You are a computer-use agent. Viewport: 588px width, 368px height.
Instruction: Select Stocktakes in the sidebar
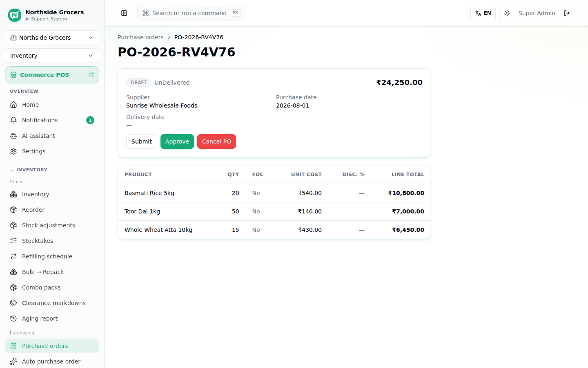(52, 241)
